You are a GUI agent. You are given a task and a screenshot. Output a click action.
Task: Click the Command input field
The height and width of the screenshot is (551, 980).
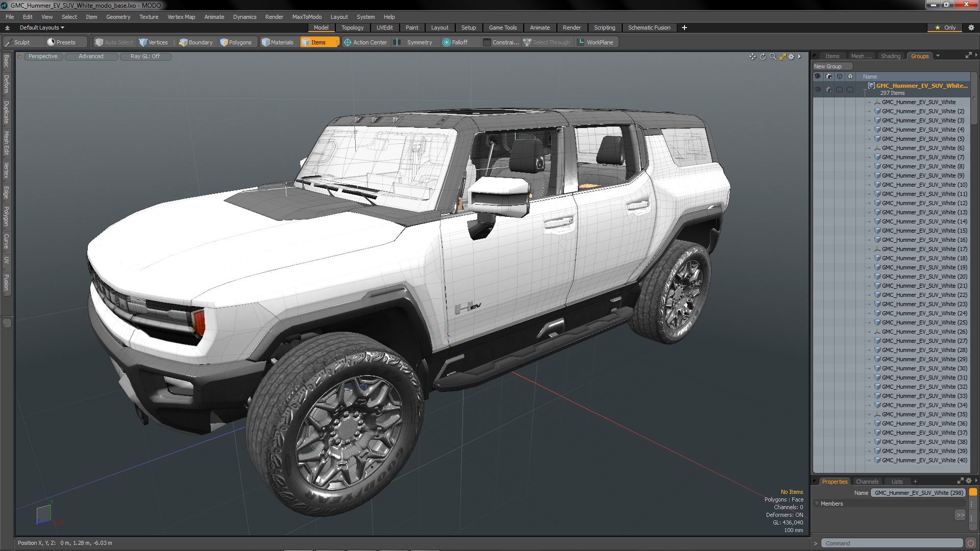[892, 543]
